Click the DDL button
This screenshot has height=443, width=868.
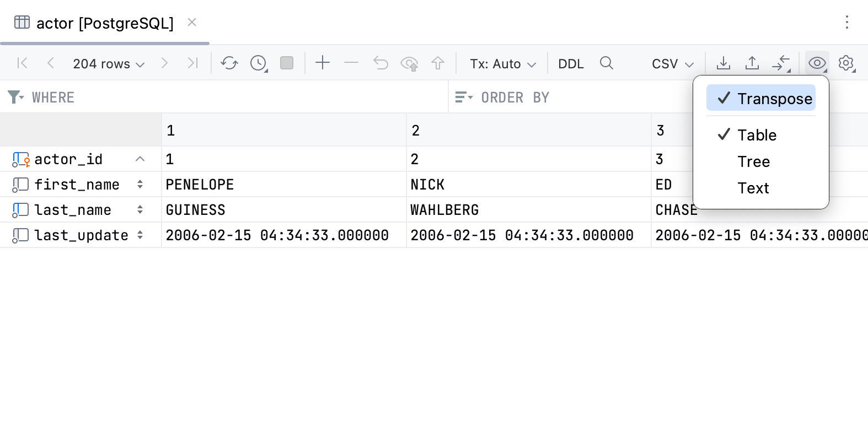[571, 64]
